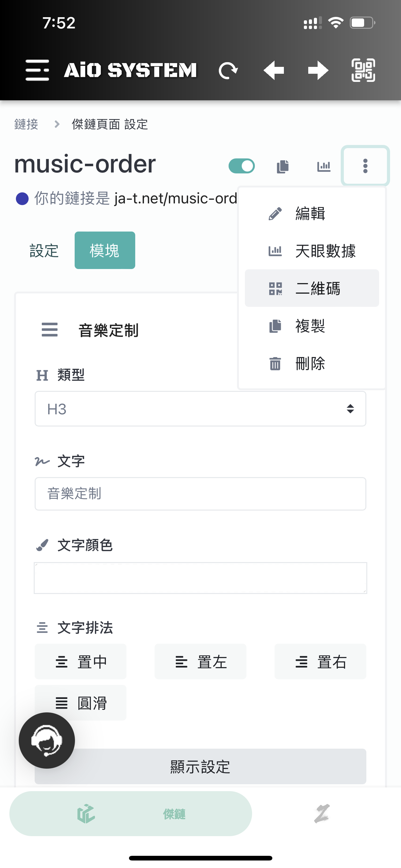Viewport: 401px width, 868px height.
Task: Choose 二維碼 from the context menu
Action: 312,288
